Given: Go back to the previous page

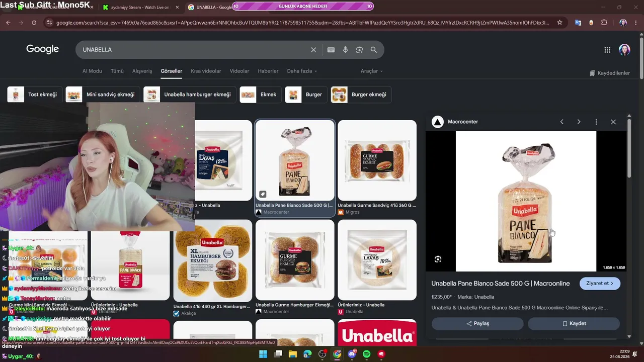Looking at the screenshot, I should point(8,23).
